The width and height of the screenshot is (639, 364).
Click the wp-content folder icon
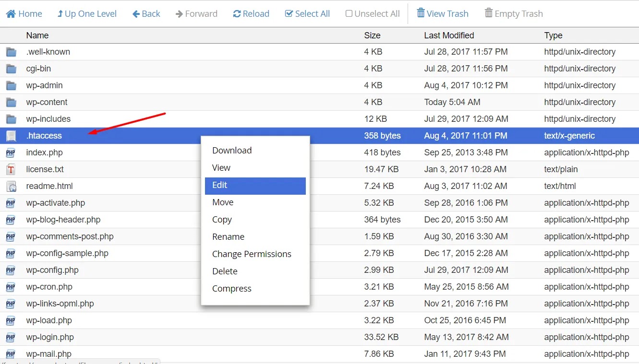(11, 102)
